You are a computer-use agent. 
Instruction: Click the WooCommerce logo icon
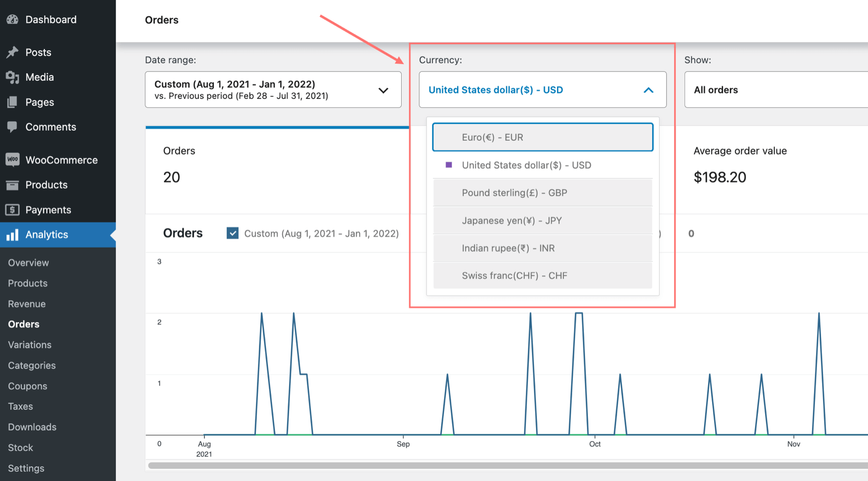point(13,159)
